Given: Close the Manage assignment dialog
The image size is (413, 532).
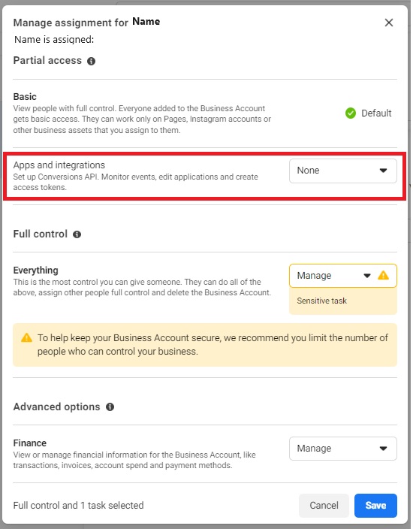Looking at the screenshot, I should point(389,23).
